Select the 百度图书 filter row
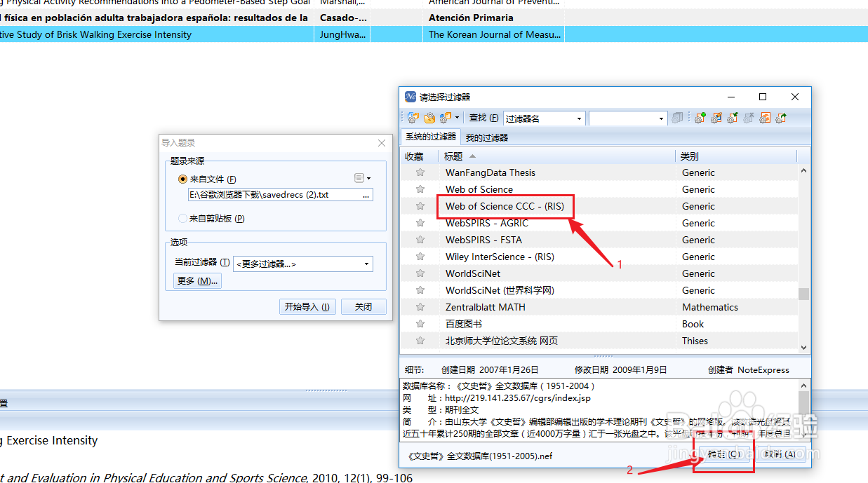The width and height of the screenshot is (868, 483). tap(599, 324)
